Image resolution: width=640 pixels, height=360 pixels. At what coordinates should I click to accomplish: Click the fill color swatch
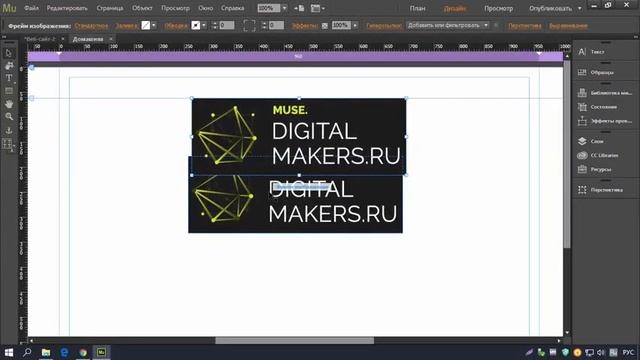click(x=146, y=25)
